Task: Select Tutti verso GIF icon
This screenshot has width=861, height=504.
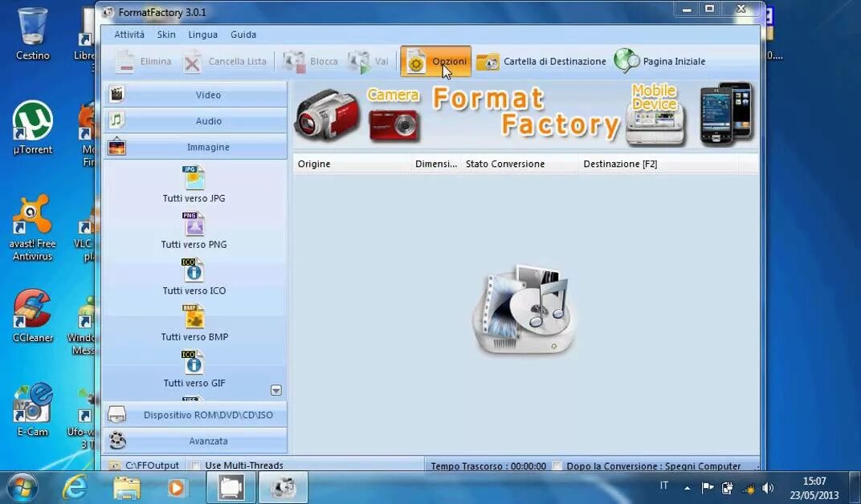Action: click(x=194, y=363)
